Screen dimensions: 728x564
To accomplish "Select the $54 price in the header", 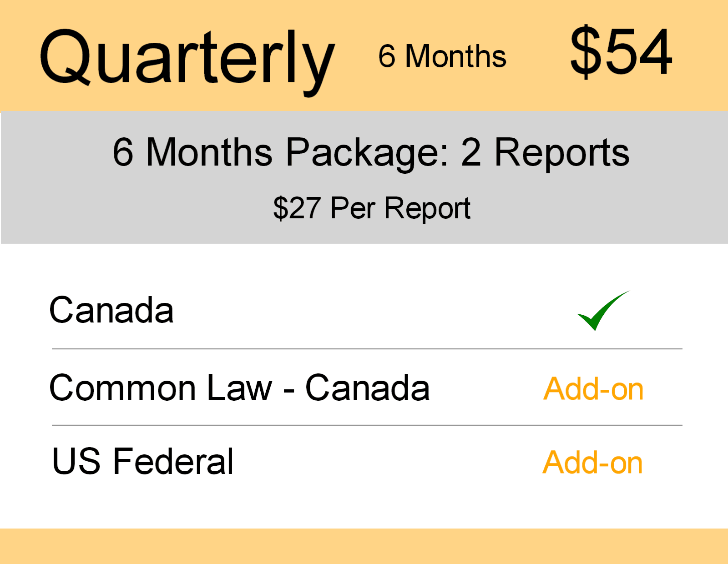I will coord(621,51).
